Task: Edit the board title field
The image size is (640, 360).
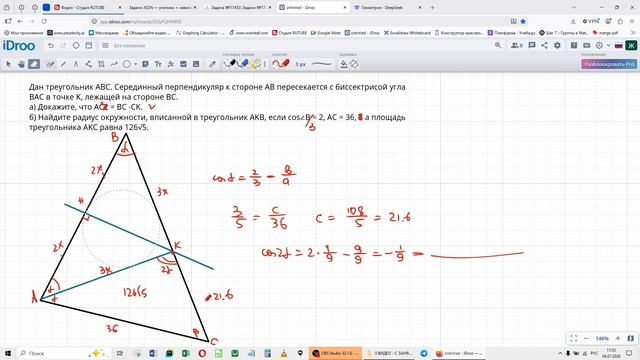Action: [x=129, y=46]
